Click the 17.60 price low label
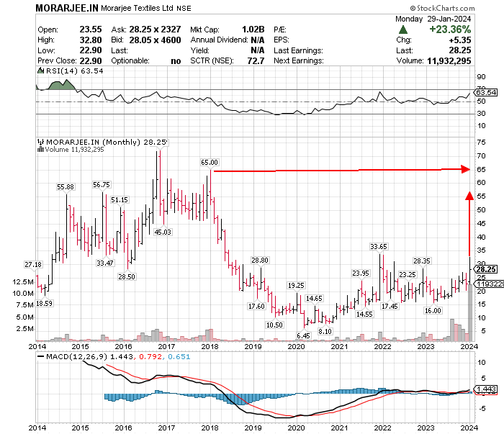The height and width of the screenshot is (434, 504). tap(256, 306)
